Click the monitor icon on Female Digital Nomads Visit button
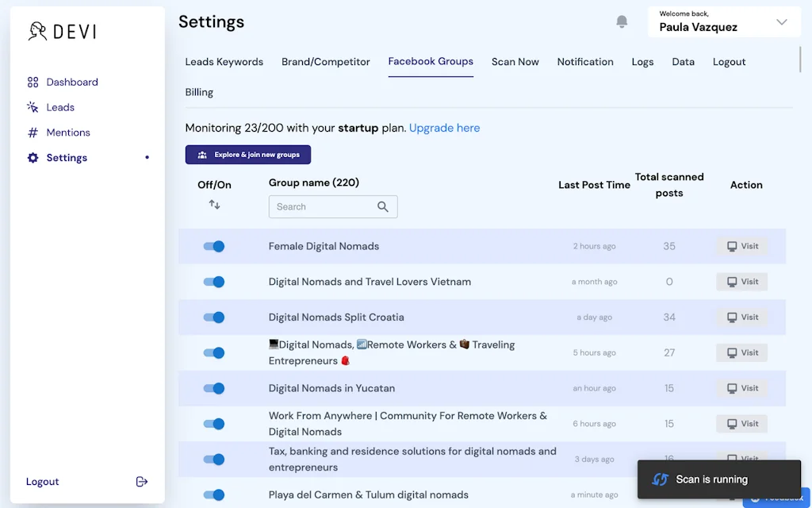The height and width of the screenshot is (508, 812). (x=730, y=246)
